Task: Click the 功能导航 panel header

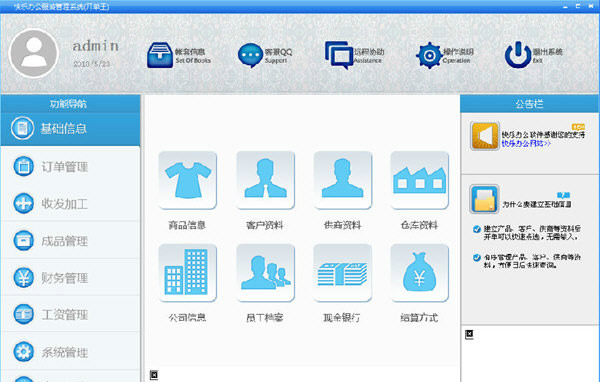Action: pos(70,104)
